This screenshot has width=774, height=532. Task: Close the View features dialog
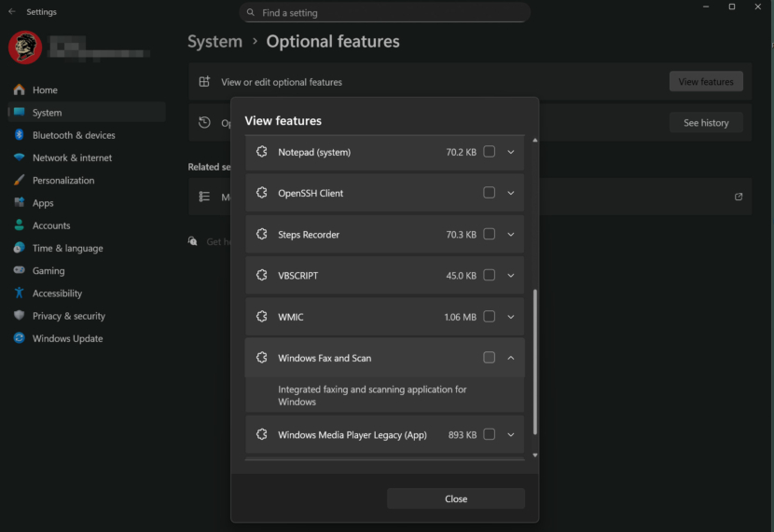pyautogui.click(x=456, y=498)
